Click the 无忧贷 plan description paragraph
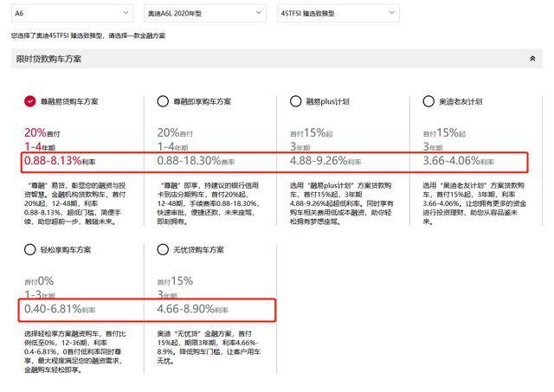 [209, 347]
